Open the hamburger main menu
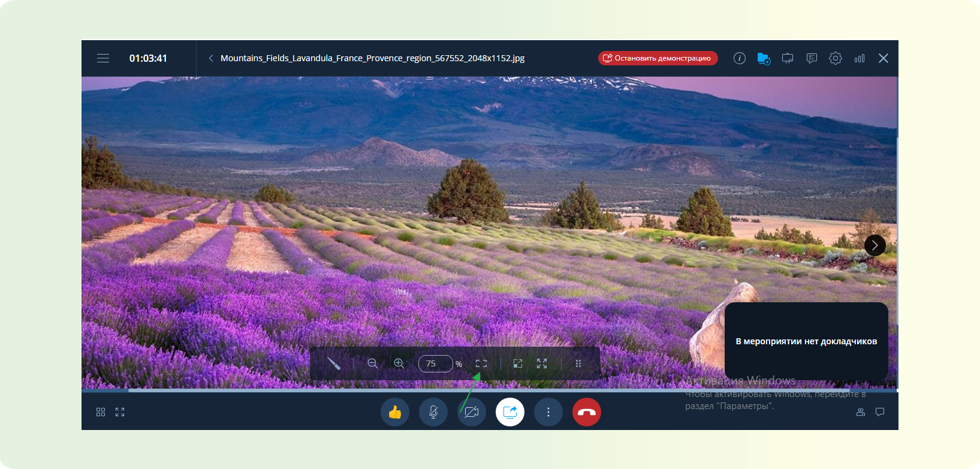The image size is (980, 469). coord(103,58)
